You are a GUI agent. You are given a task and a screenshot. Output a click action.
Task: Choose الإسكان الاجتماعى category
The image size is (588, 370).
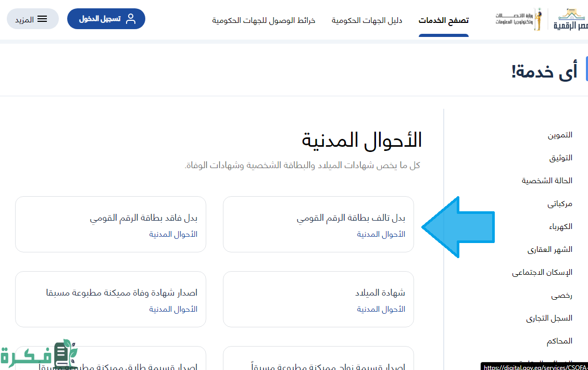coord(542,272)
